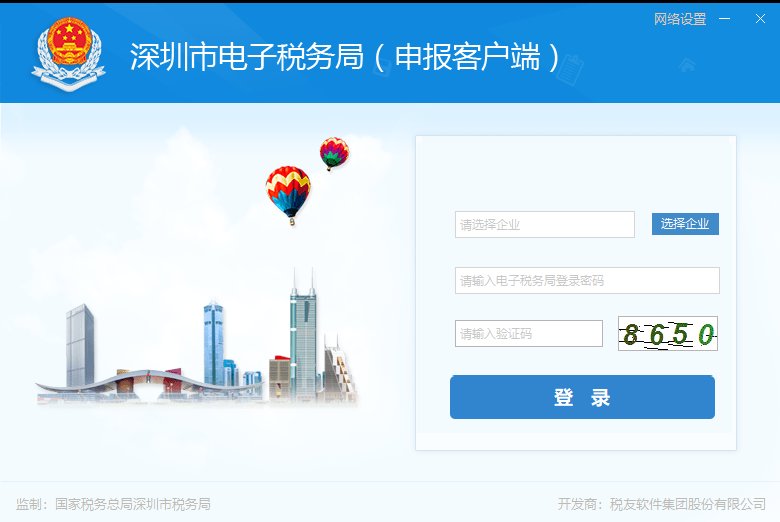The image size is (780, 522).
Task: Focus the 电子税务局 login password field
Action: [587, 281]
